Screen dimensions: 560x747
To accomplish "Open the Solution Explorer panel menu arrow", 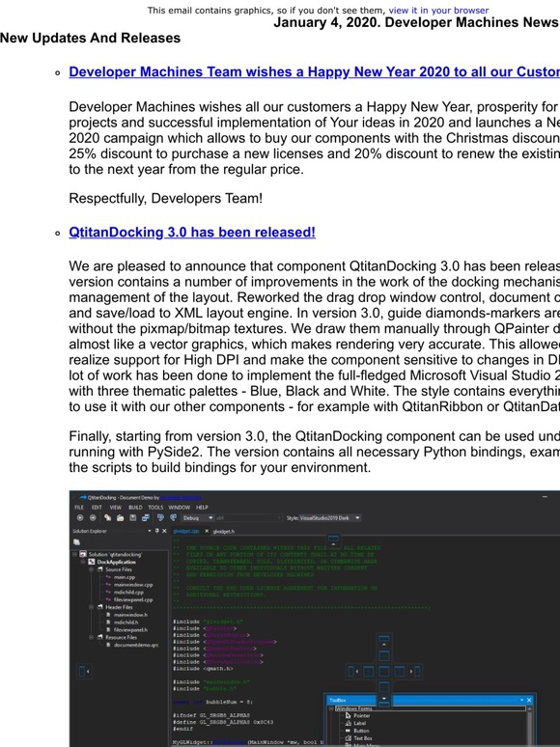I will pyautogui.click(x=150, y=531).
